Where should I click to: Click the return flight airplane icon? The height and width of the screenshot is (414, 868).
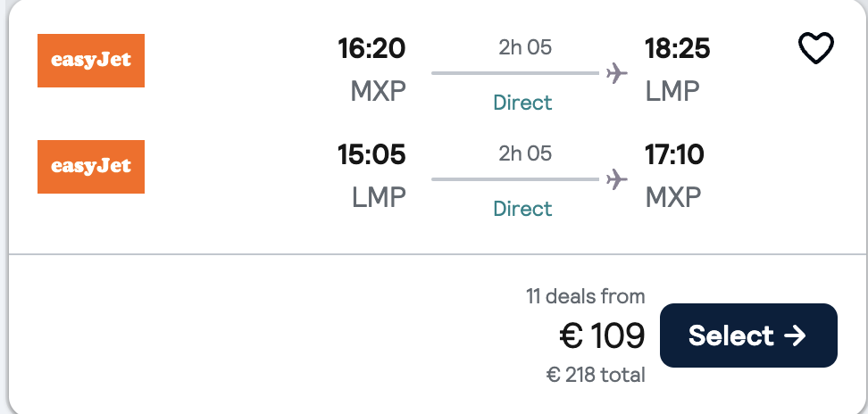click(x=616, y=179)
